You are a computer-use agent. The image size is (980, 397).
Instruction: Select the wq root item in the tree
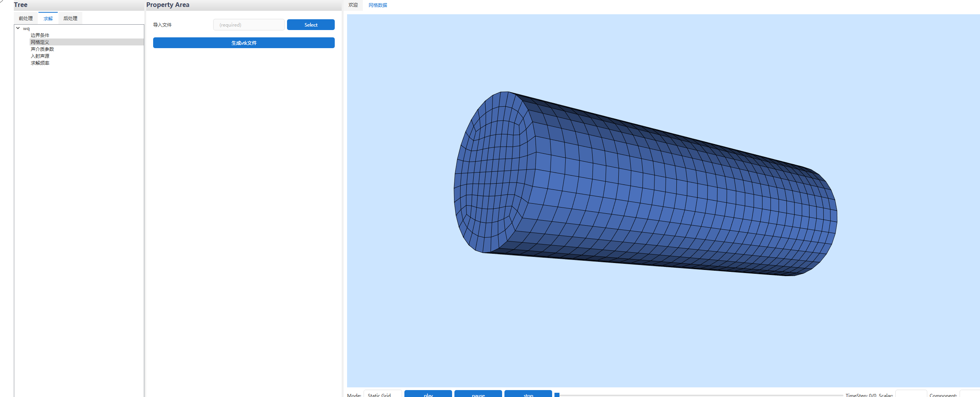coord(26,28)
